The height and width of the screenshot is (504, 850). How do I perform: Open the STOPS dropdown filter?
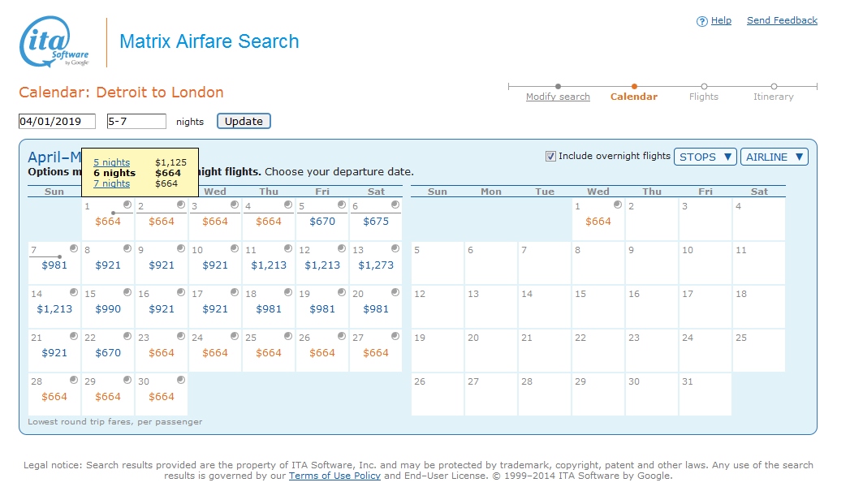tap(705, 157)
